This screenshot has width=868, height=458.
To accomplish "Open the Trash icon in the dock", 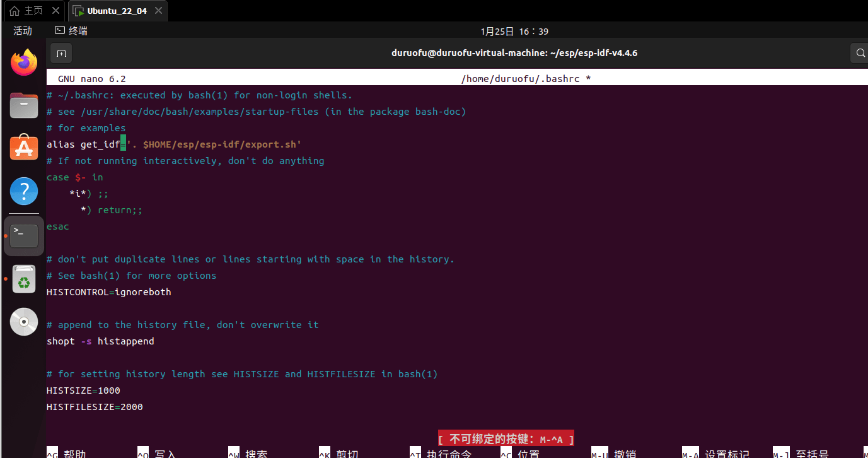I will pos(24,279).
